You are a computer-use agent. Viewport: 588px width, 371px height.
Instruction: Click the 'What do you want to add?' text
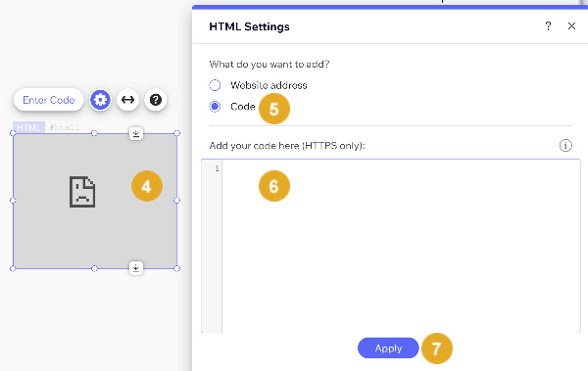click(269, 64)
